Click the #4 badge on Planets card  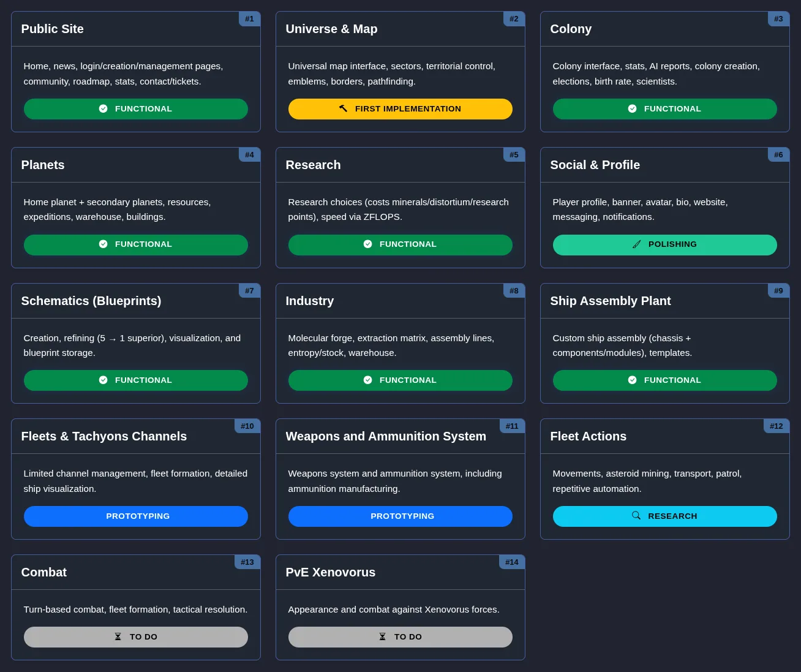tap(250, 155)
